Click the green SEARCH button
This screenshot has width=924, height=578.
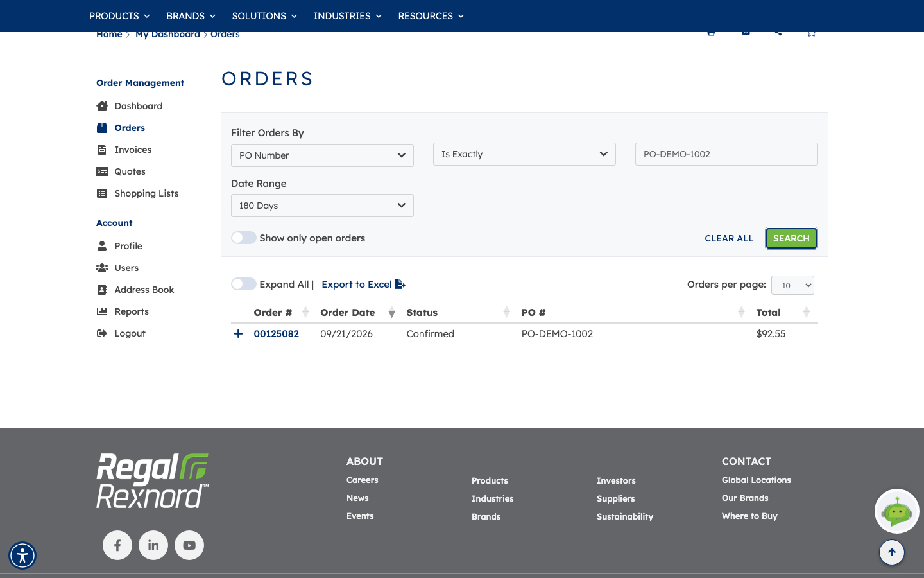791,238
